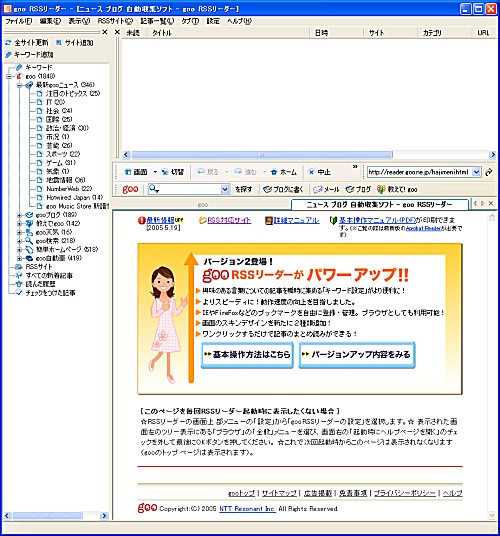Open 読んだ履歴 history node
Screen dimensions: 500x536
point(40,284)
